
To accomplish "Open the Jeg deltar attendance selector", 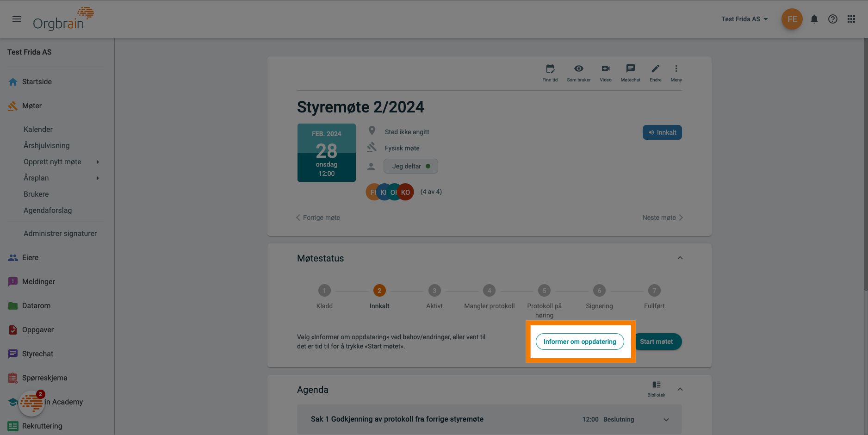I will click(x=411, y=166).
